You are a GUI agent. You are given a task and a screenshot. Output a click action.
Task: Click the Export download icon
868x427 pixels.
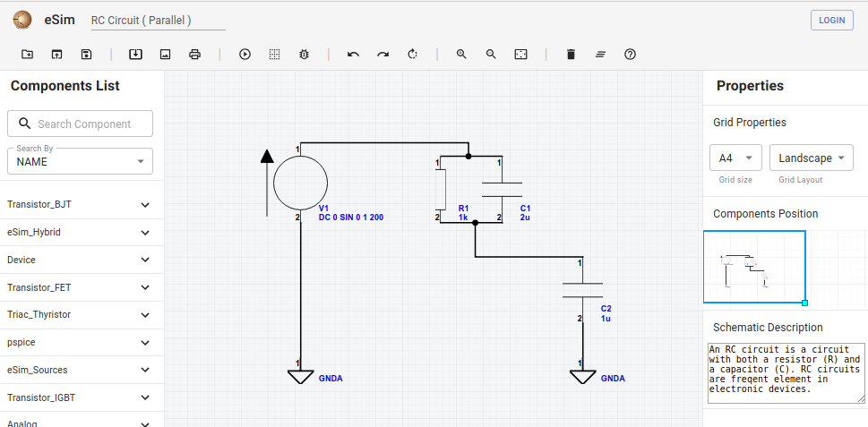point(135,55)
